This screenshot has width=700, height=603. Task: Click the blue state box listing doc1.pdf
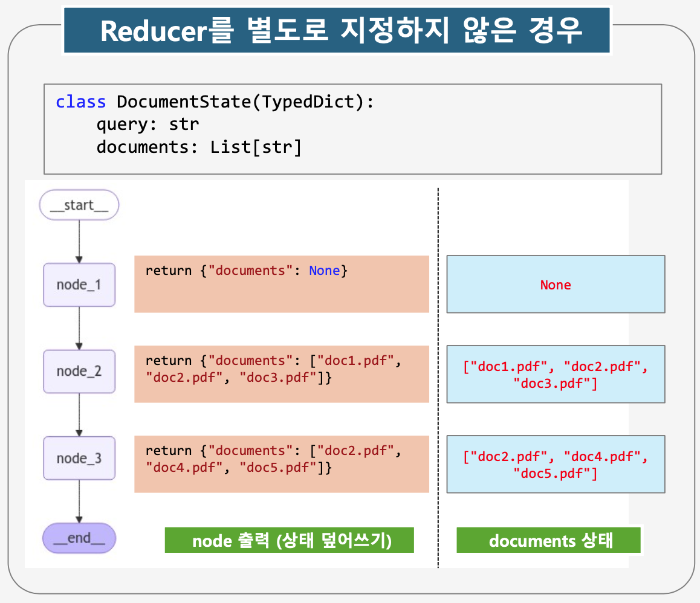tap(556, 374)
